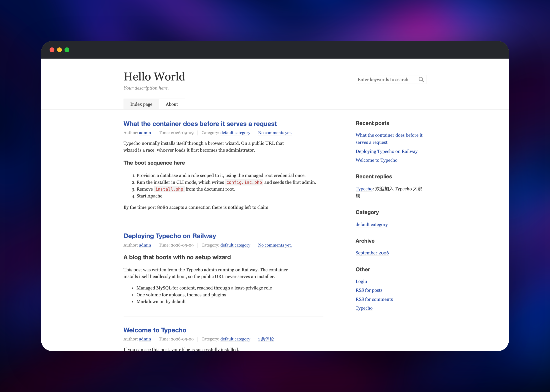The height and width of the screenshot is (392, 550).
Task: Click the Typecho link under Other
Action: click(x=364, y=308)
